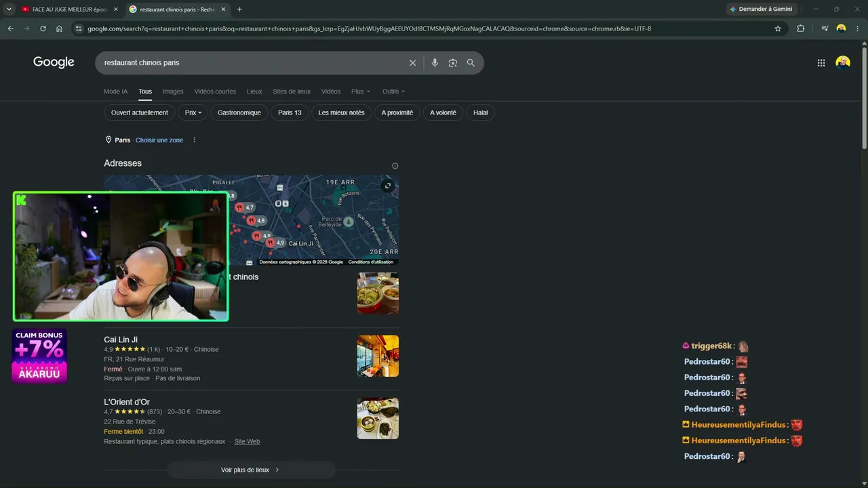The image size is (868, 488).
Task: Open a new browser tab
Action: click(x=239, y=9)
